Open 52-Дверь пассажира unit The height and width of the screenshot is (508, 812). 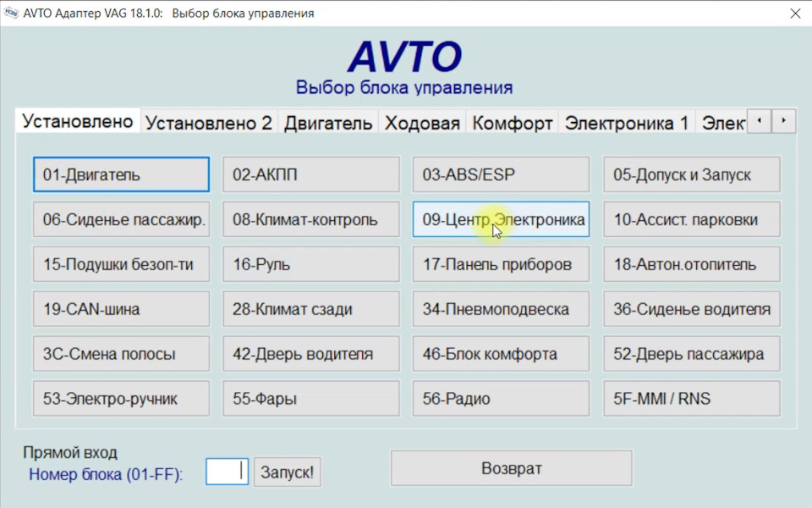click(x=692, y=354)
